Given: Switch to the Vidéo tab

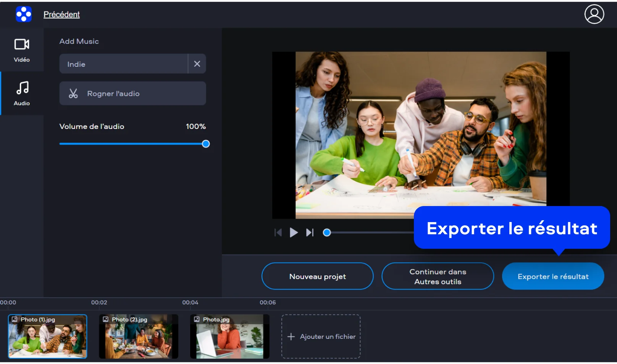Looking at the screenshot, I should coord(22,50).
